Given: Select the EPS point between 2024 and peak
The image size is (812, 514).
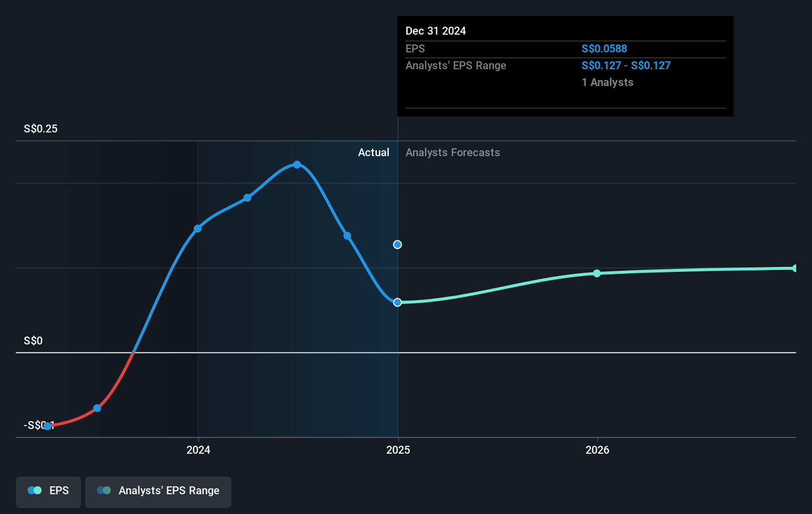Looking at the screenshot, I should tap(247, 198).
